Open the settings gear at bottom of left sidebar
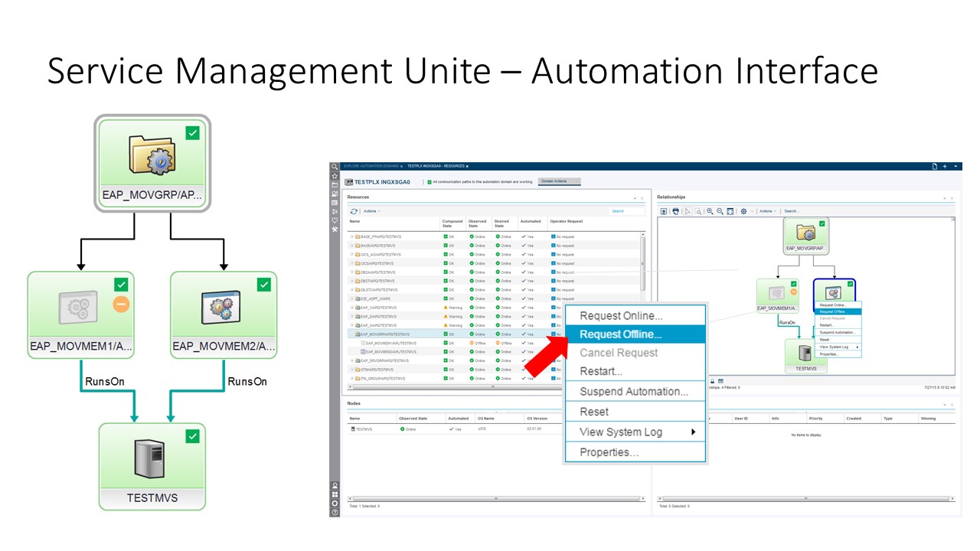980x551 pixels. (335, 502)
